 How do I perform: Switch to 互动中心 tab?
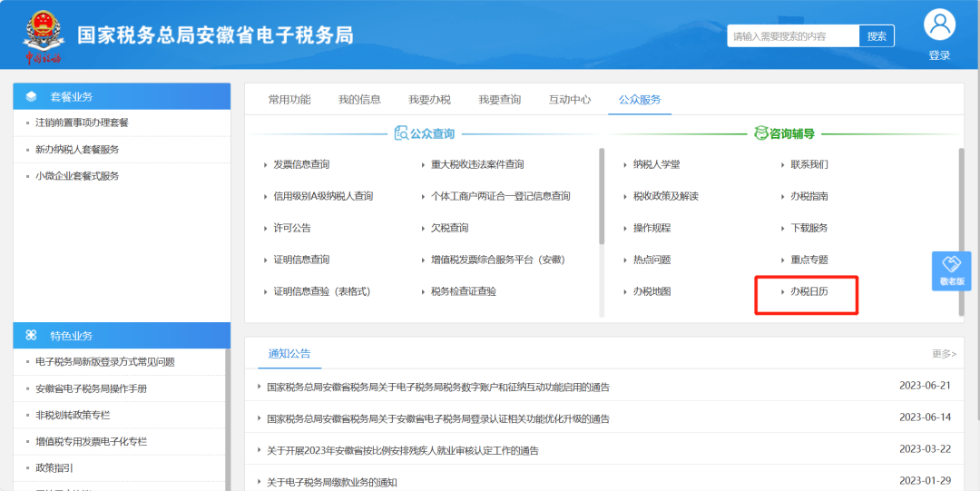569,100
